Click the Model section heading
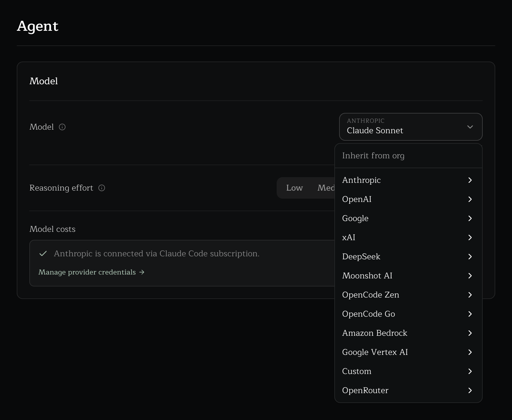Viewport: 512px width, 420px height. click(x=44, y=81)
